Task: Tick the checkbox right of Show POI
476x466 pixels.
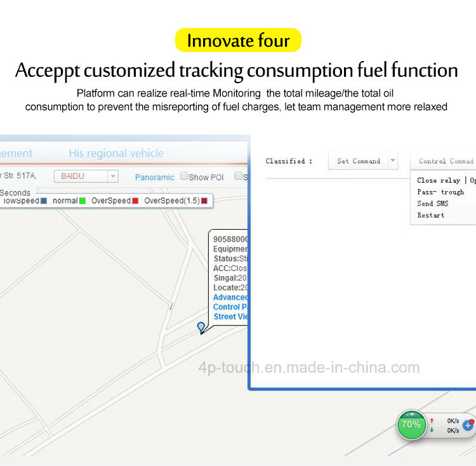Action: click(238, 176)
